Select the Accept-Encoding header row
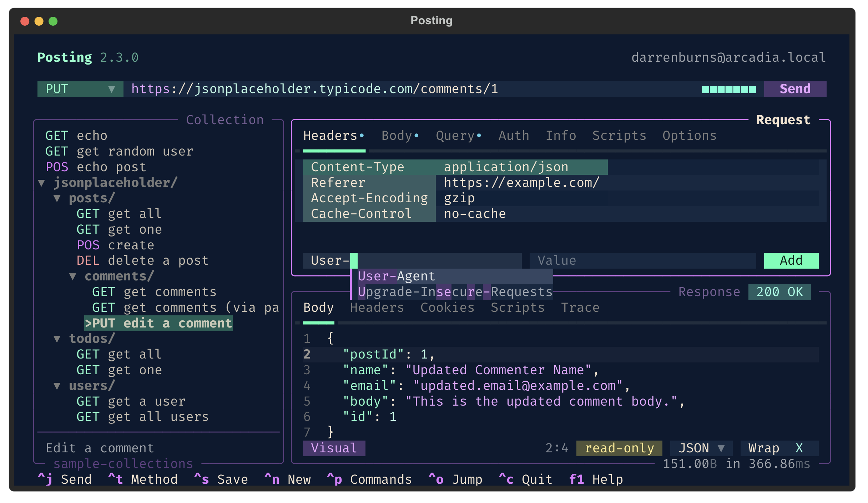This screenshot has width=868, height=503. coord(561,198)
